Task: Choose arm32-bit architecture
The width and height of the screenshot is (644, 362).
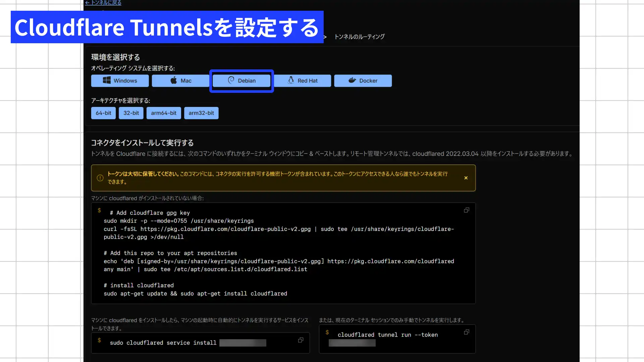Action: [201, 113]
